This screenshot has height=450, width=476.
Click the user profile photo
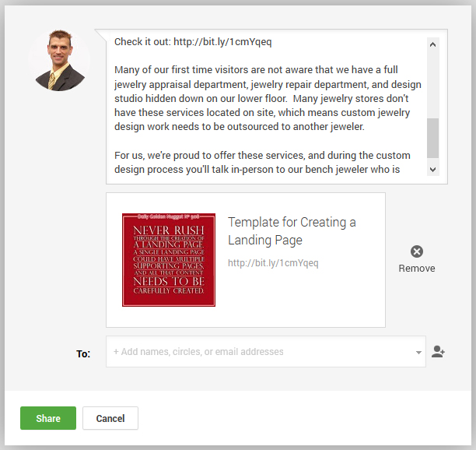(x=60, y=60)
